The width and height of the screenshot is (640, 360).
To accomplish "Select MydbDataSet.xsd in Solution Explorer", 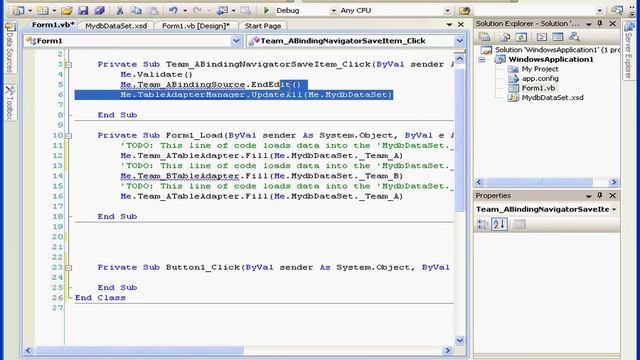I will point(552,98).
